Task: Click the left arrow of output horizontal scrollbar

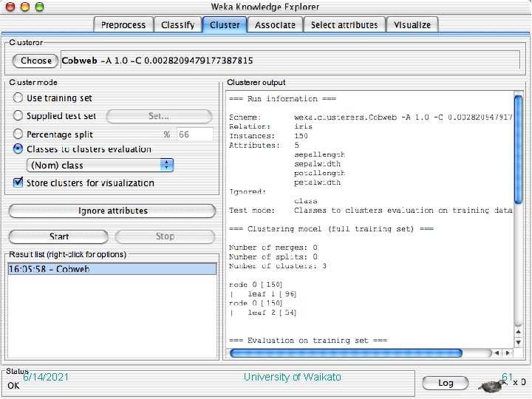Action: 497,353
